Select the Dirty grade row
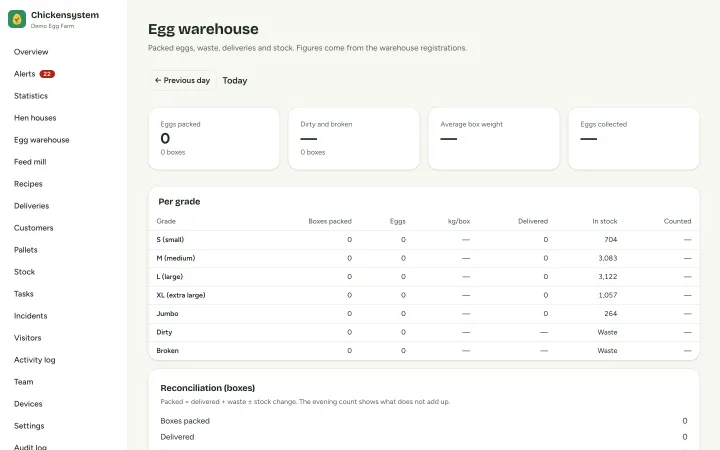 pos(424,332)
